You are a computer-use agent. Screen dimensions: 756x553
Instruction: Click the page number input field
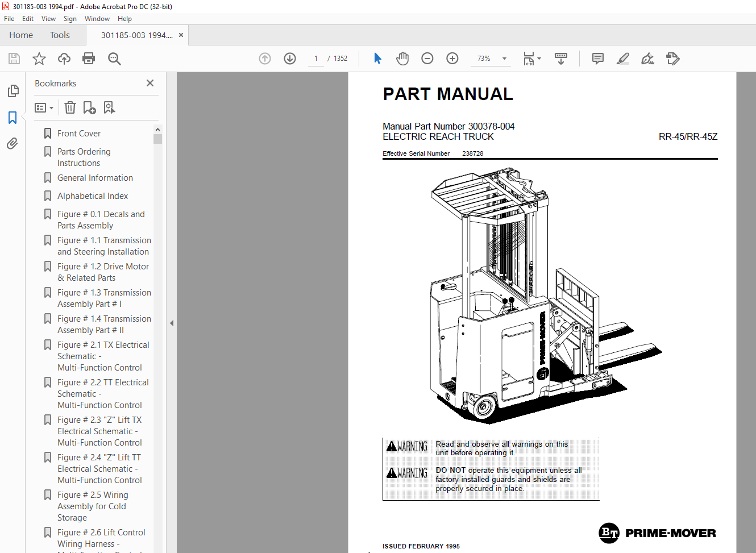click(316, 59)
